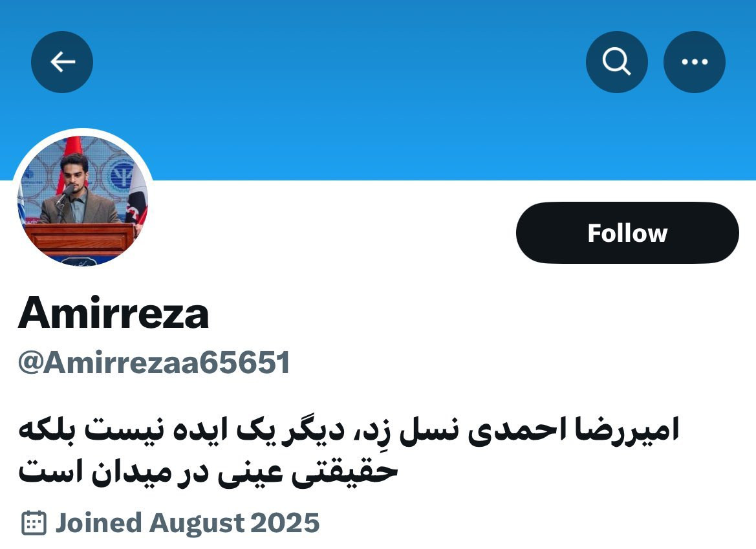Go back using the left arrow icon
The height and width of the screenshot is (549, 756).
point(62,62)
